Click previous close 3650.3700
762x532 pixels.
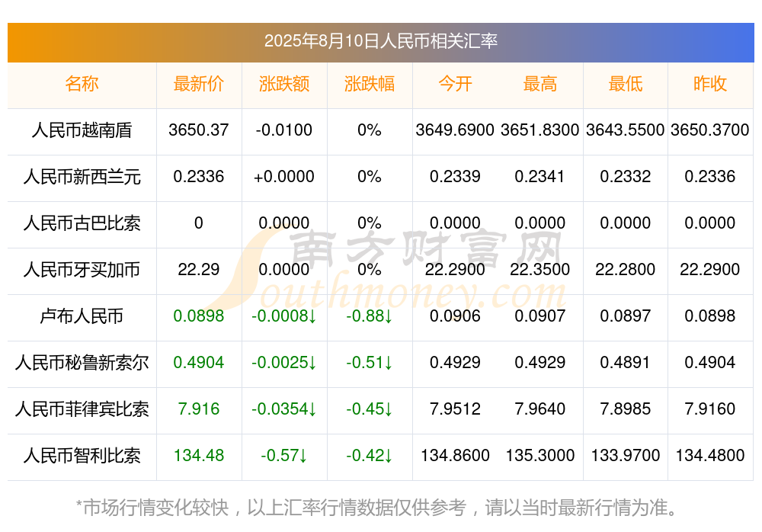pos(710,130)
